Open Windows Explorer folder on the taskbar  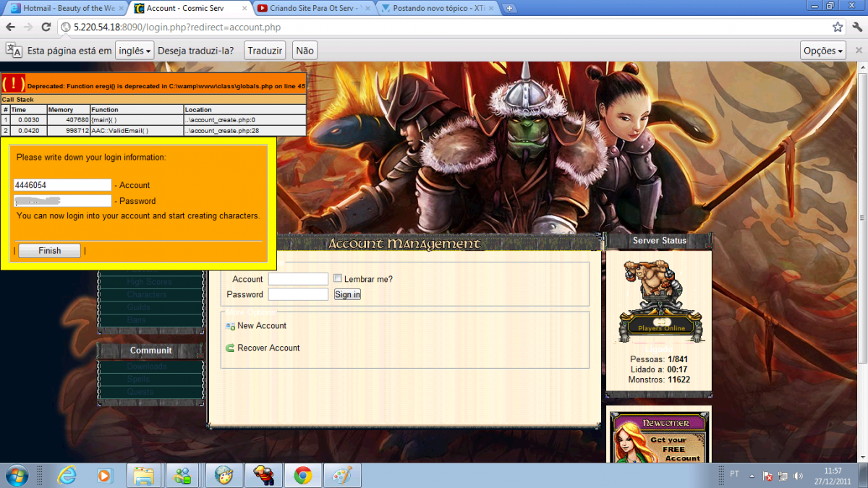pos(144,475)
